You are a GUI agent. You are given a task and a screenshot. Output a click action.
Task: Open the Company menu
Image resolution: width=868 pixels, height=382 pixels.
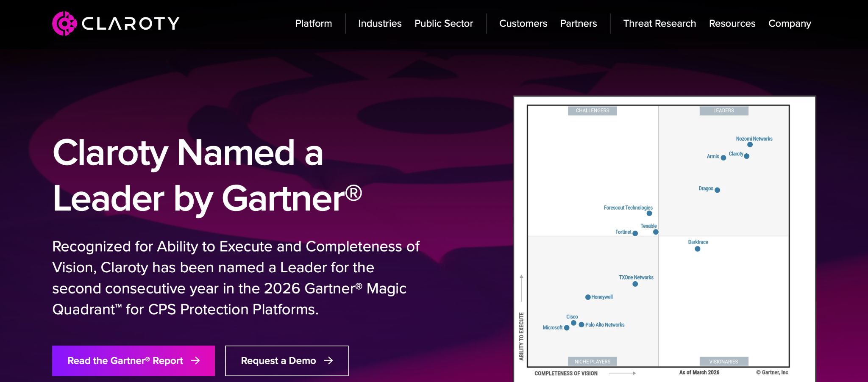(x=790, y=23)
